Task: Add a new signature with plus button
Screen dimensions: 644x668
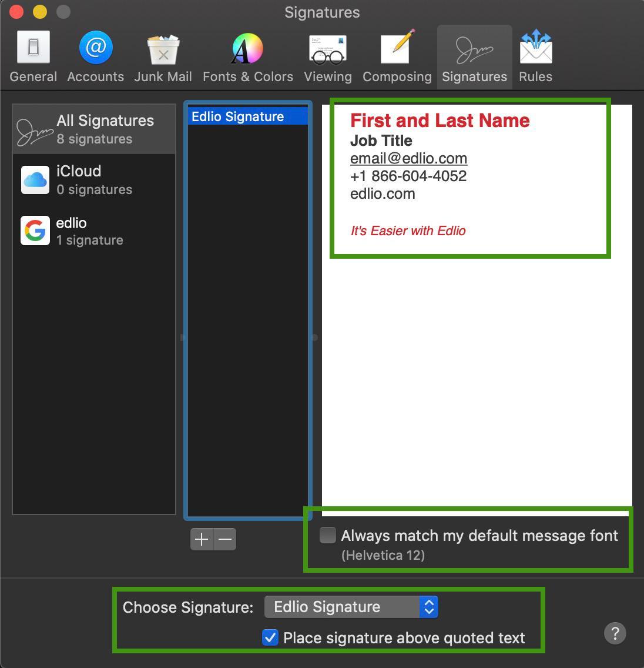Action: 202,539
